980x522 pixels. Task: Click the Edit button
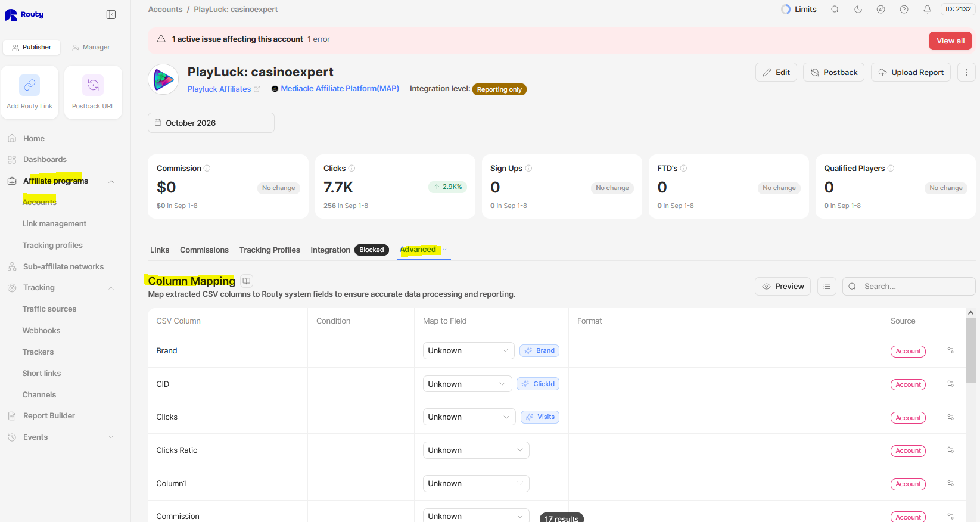776,72
